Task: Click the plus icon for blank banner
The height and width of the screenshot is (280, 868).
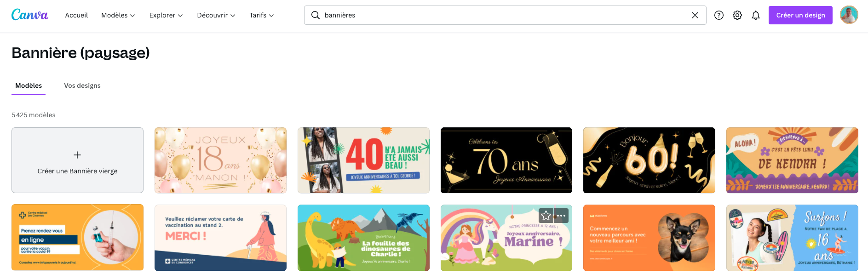Action: pyautogui.click(x=77, y=155)
